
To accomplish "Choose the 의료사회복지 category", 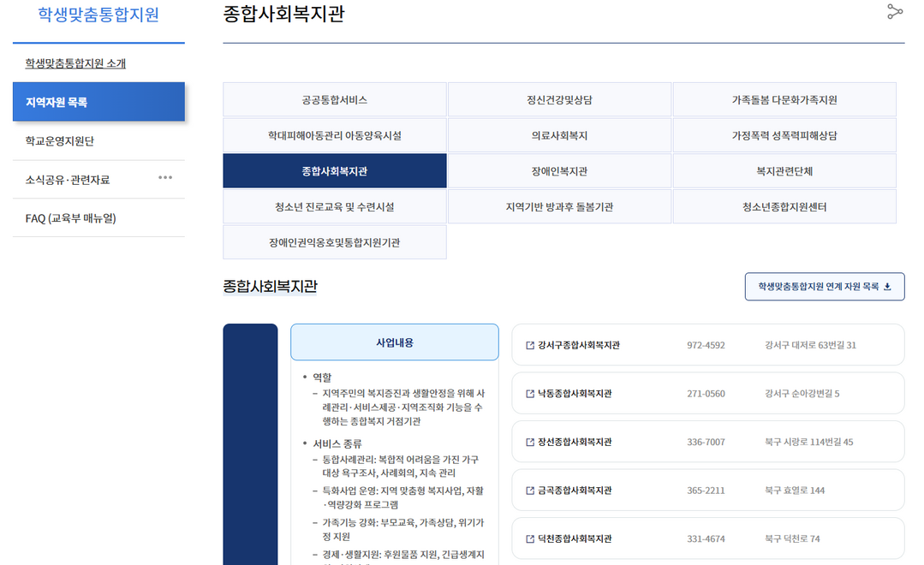I will pyautogui.click(x=559, y=136).
